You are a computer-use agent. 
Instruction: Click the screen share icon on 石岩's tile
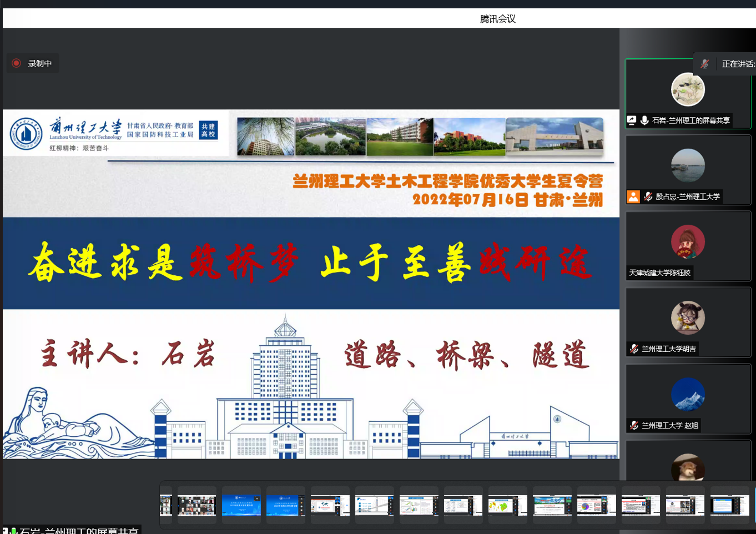[632, 120]
